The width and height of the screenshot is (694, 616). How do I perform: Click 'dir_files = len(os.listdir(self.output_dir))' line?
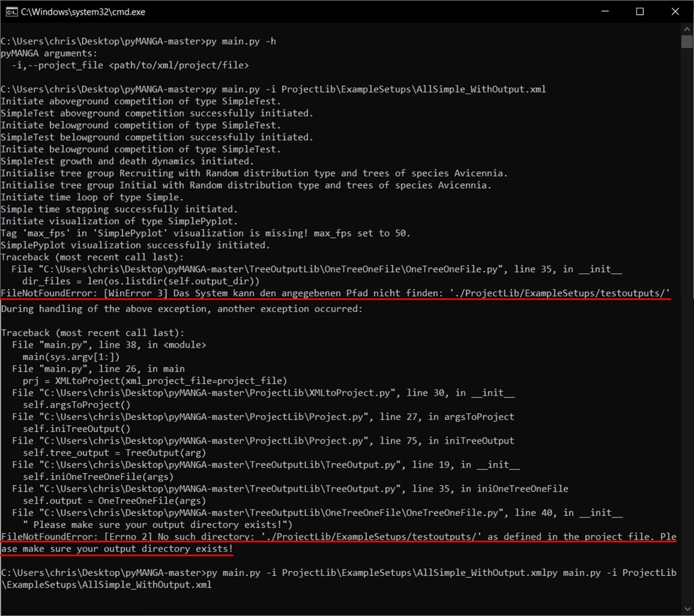(141, 281)
